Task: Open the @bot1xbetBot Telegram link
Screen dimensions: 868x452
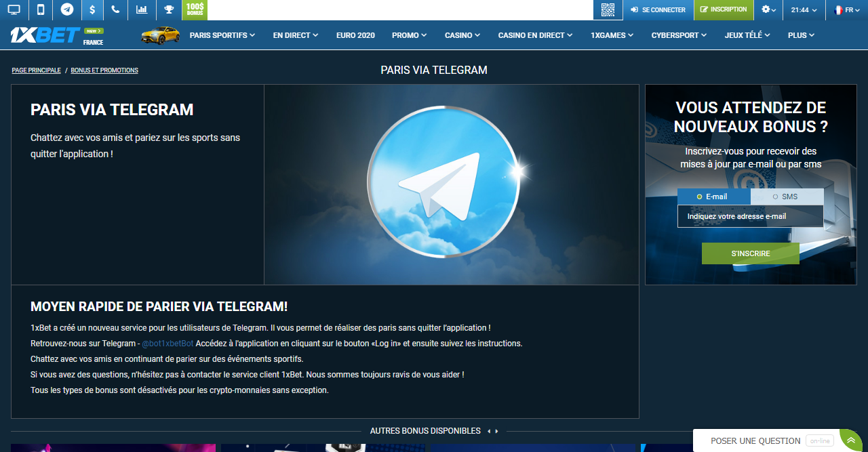Action: click(167, 344)
